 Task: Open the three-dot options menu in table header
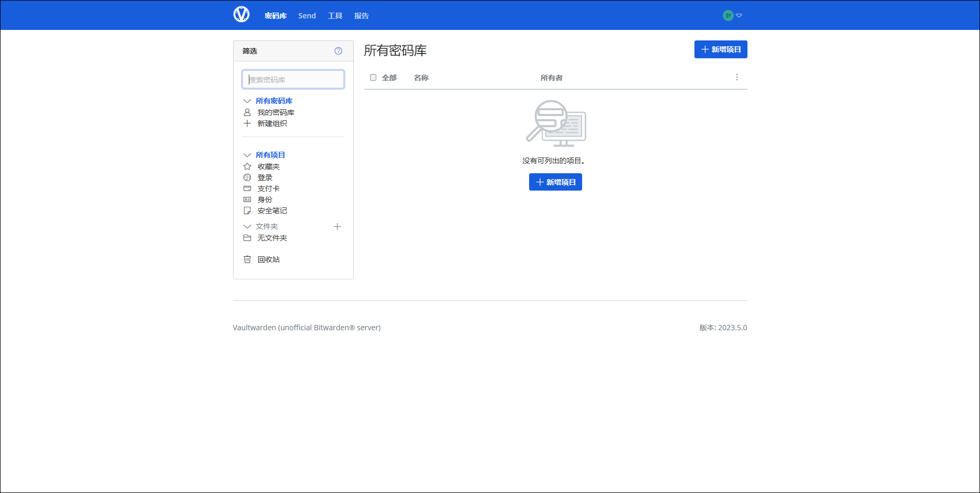click(736, 77)
